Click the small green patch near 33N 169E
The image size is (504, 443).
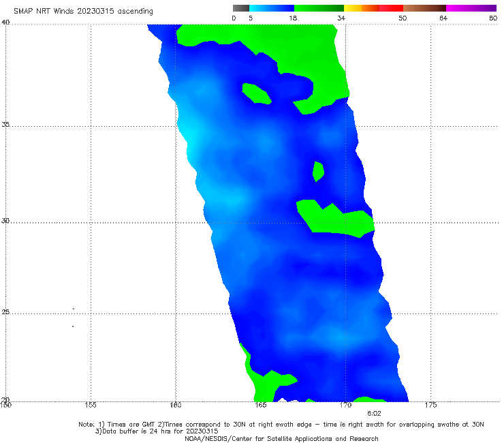pos(318,172)
